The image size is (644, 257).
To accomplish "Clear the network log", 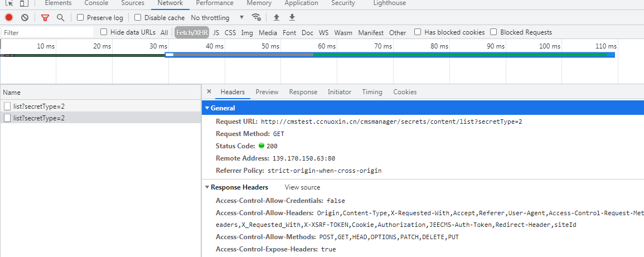I will pyautogui.click(x=25, y=18).
